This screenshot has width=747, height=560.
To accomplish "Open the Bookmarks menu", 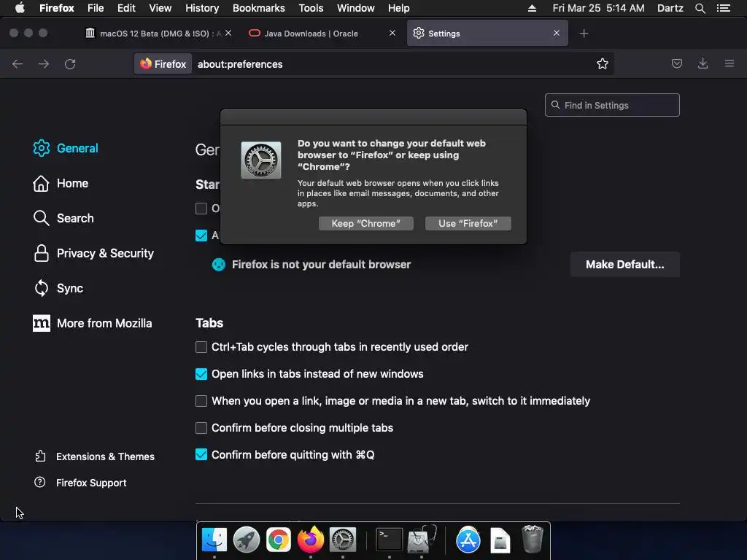I will point(259,8).
